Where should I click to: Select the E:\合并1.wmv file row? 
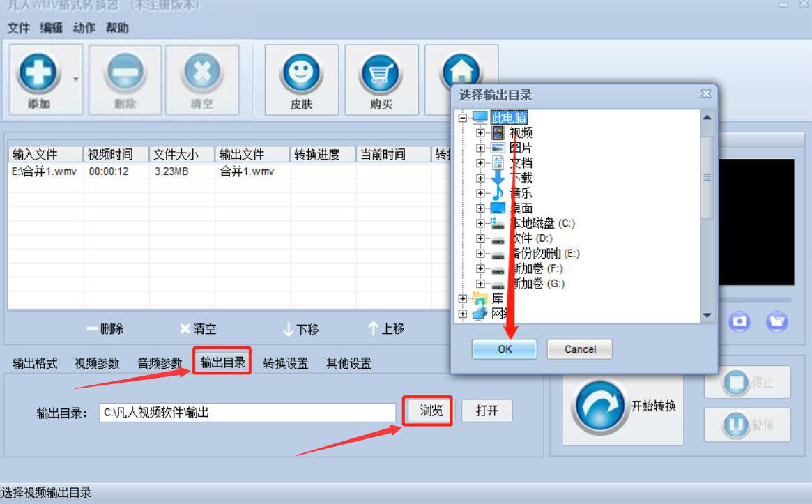tap(228, 171)
